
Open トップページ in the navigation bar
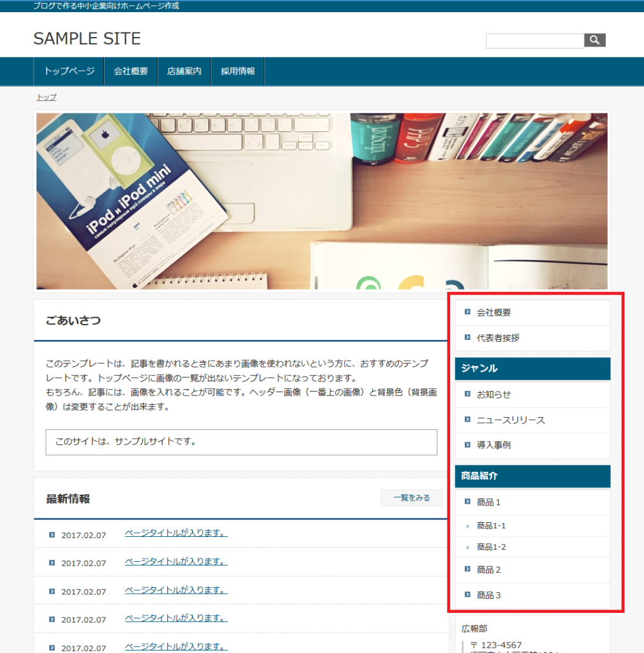point(69,71)
